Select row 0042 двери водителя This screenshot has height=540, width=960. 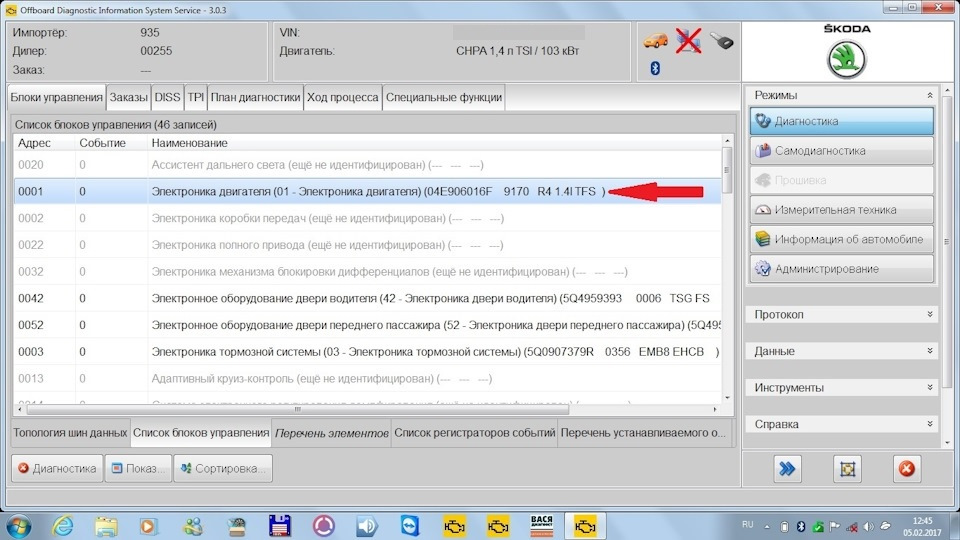(367, 298)
